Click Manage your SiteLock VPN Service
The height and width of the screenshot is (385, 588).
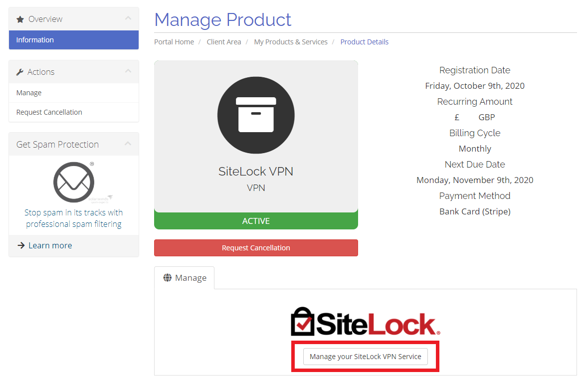pos(365,357)
